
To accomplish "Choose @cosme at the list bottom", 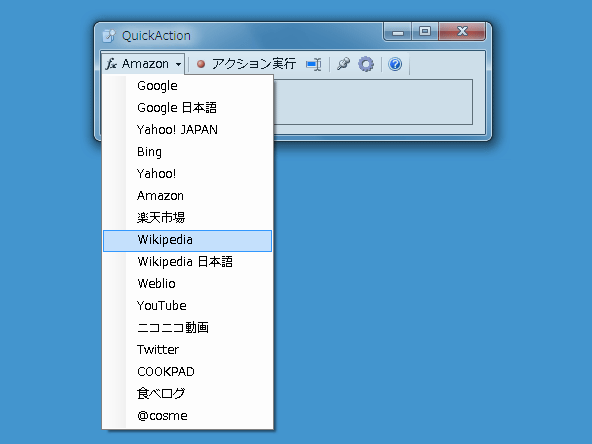I will pos(187,416).
